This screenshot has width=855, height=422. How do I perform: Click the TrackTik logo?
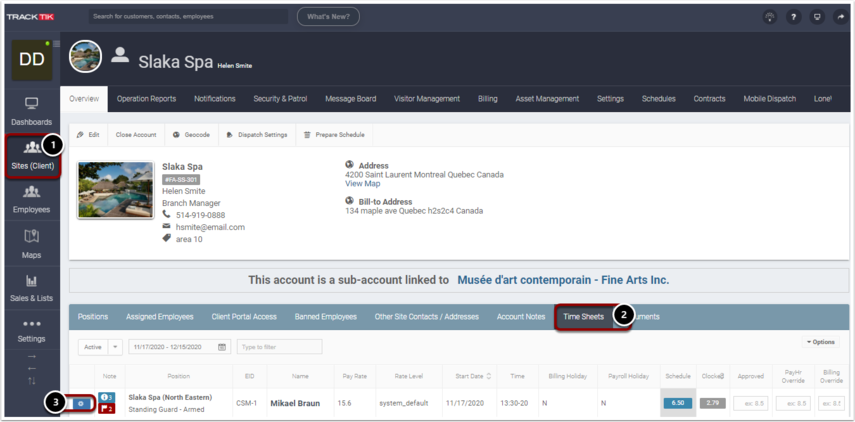(30, 17)
